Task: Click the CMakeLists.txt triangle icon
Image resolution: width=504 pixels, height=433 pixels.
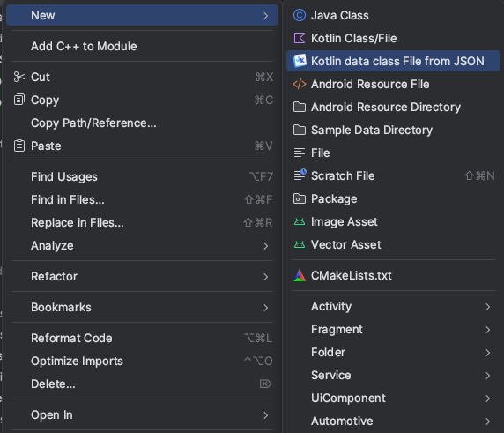Action: click(300, 275)
